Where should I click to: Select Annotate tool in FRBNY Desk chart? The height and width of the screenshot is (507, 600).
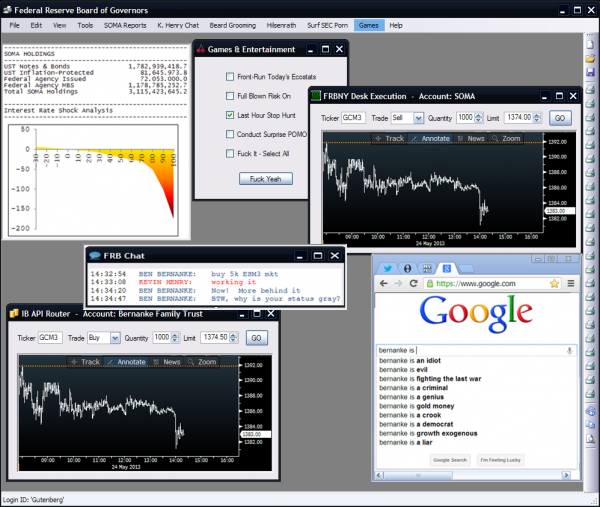(x=430, y=139)
